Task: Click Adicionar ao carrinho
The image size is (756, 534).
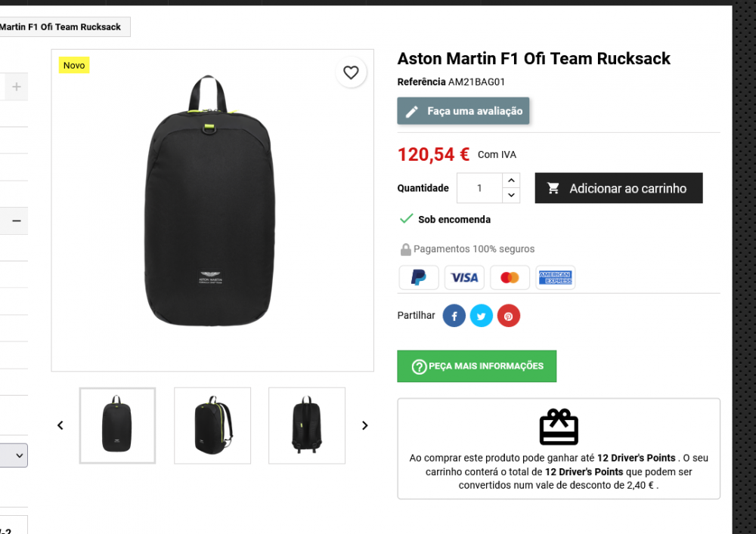Action: click(618, 188)
